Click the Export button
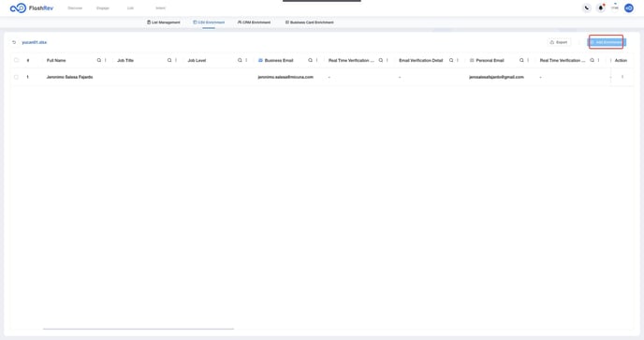The height and width of the screenshot is (340, 644). 559,42
